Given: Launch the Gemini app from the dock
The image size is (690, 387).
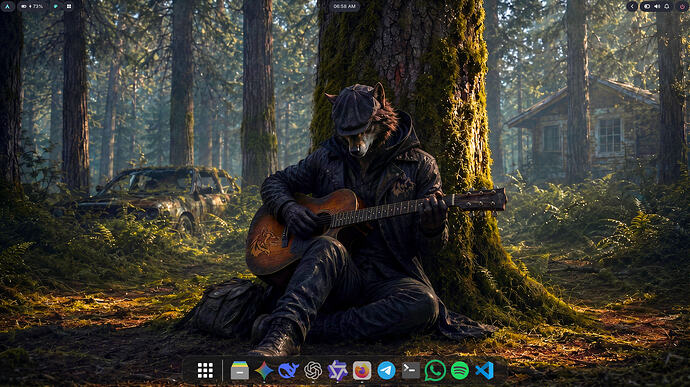Looking at the screenshot, I should (264, 370).
